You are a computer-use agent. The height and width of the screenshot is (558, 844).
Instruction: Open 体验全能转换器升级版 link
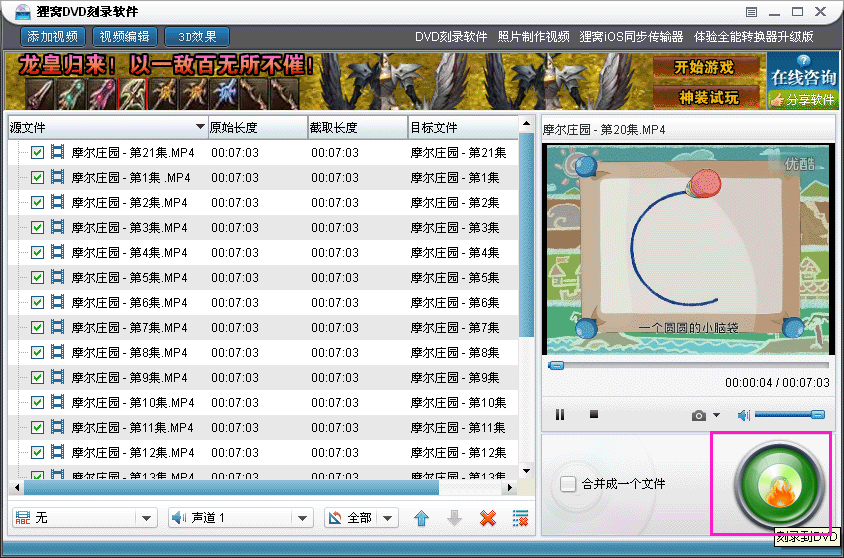tap(754, 37)
